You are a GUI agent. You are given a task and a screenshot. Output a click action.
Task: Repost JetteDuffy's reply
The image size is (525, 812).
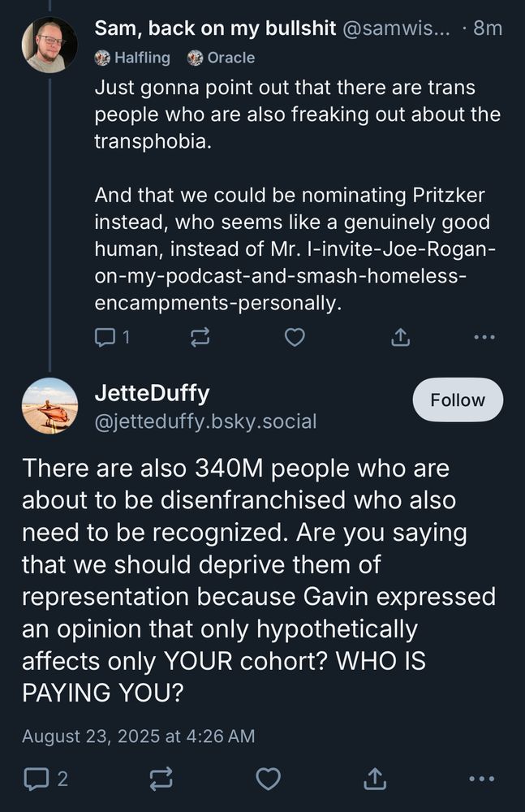click(159, 779)
